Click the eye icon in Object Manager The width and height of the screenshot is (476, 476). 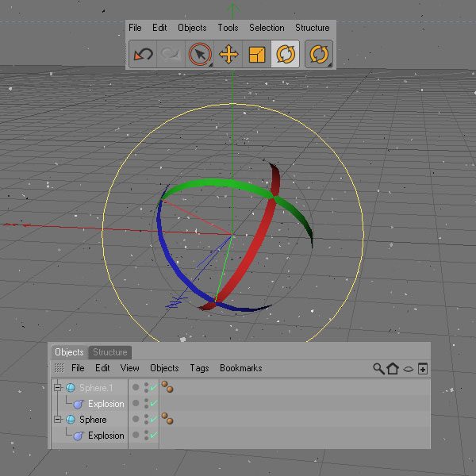pyautogui.click(x=408, y=369)
